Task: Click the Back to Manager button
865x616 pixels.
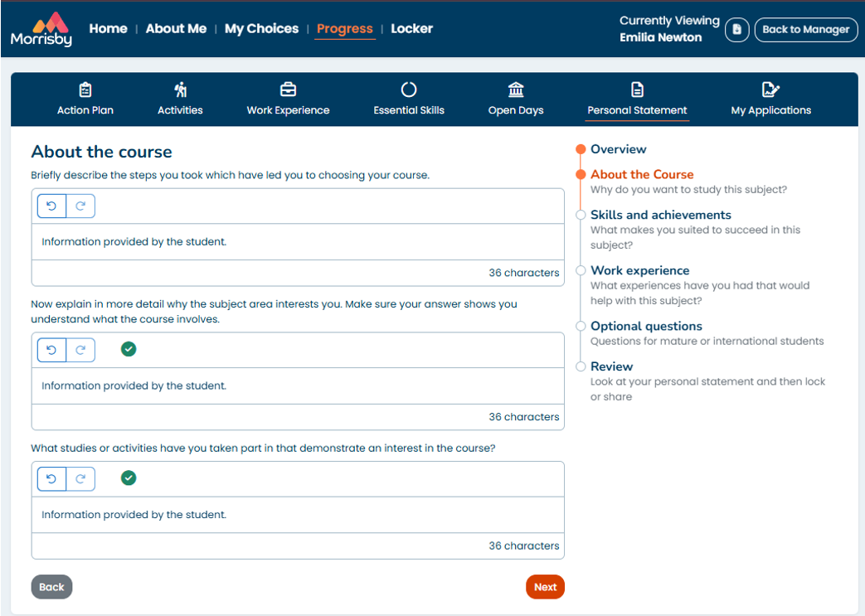Action: pyautogui.click(x=805, y=29)
